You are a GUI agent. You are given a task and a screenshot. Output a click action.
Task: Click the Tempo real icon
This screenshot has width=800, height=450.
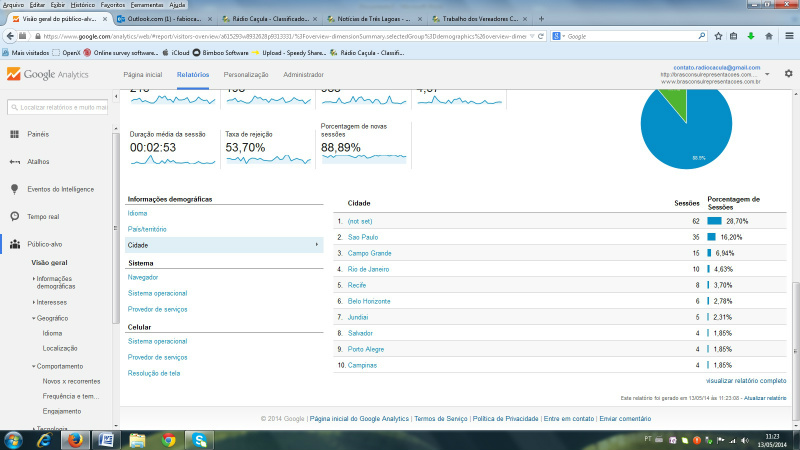click(14, 216)
